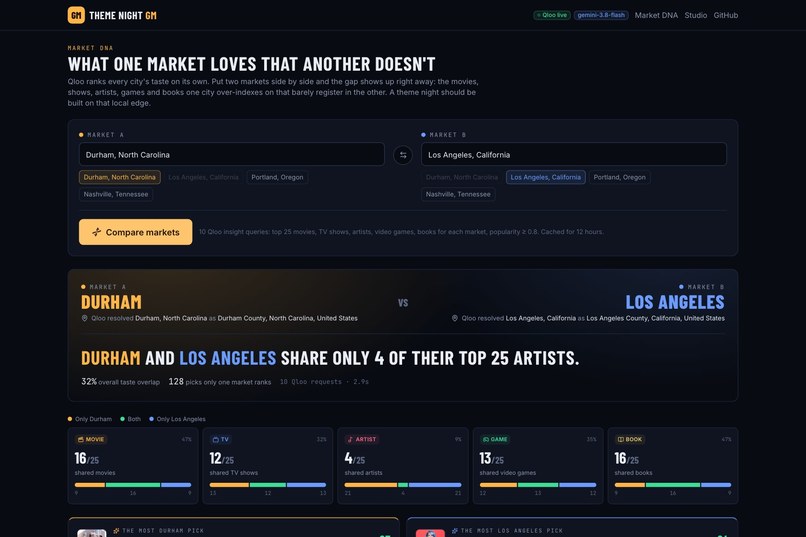Click the 13/25 shared video games value
The height and width of the screenshot is (537, 806).
[x=492, y=458]
